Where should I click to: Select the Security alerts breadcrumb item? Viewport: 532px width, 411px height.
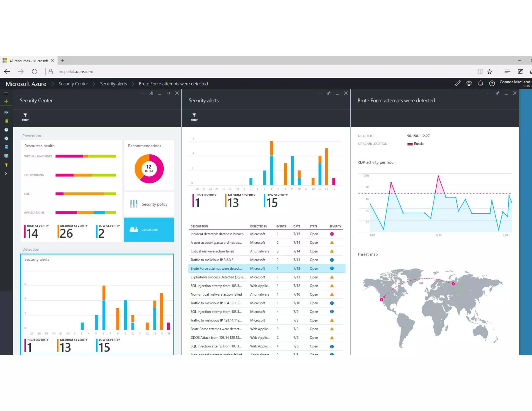click(x=113, y=84)
